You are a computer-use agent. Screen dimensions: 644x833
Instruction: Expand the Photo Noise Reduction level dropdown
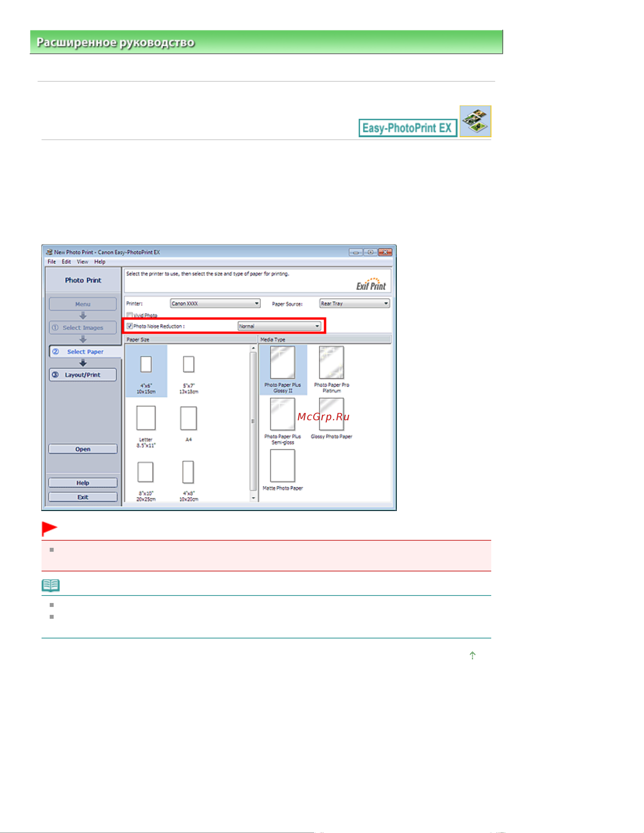[x=279, y=326]
